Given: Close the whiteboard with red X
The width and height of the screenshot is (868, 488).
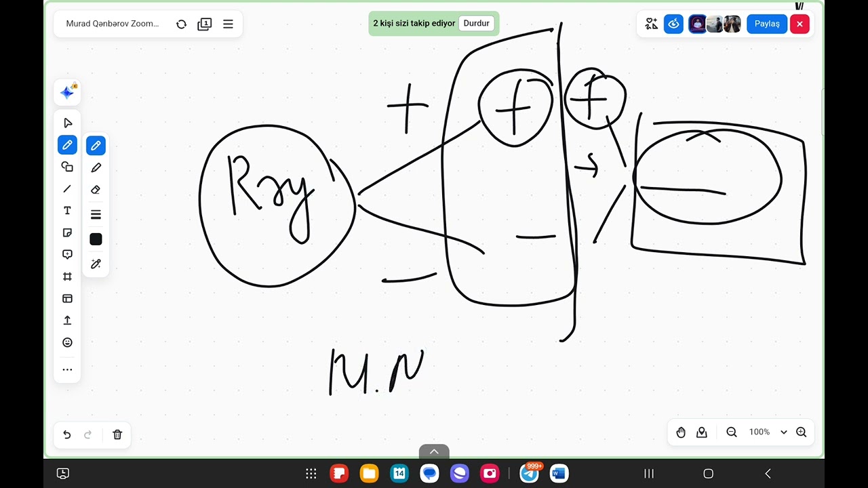Looking at the screenshot, I should [x=800, y=24].
